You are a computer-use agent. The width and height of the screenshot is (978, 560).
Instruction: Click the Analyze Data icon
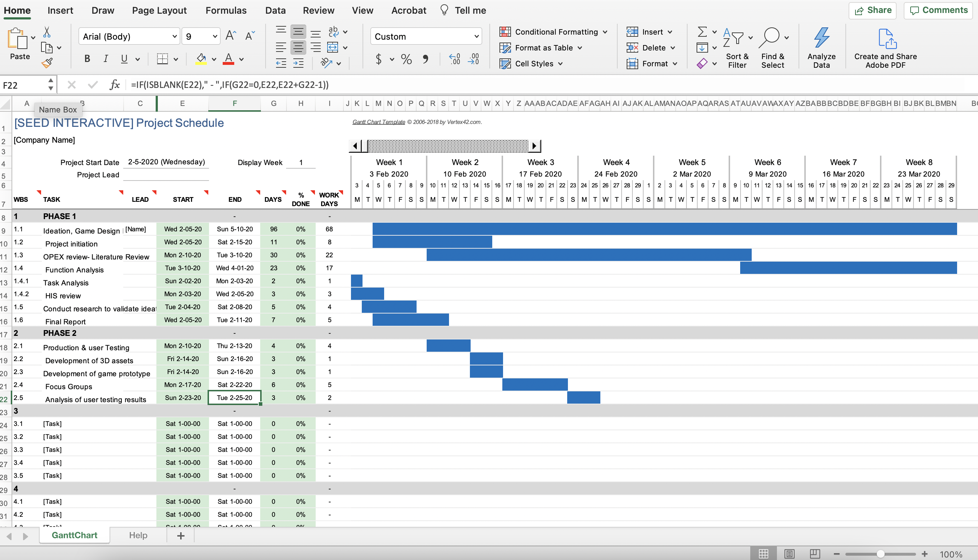(x=821, y=39)
